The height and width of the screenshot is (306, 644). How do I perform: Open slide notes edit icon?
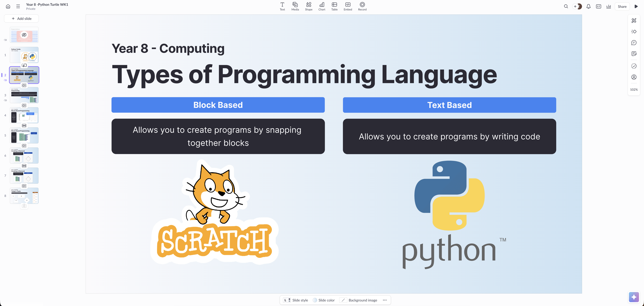[x=634, y=54]
